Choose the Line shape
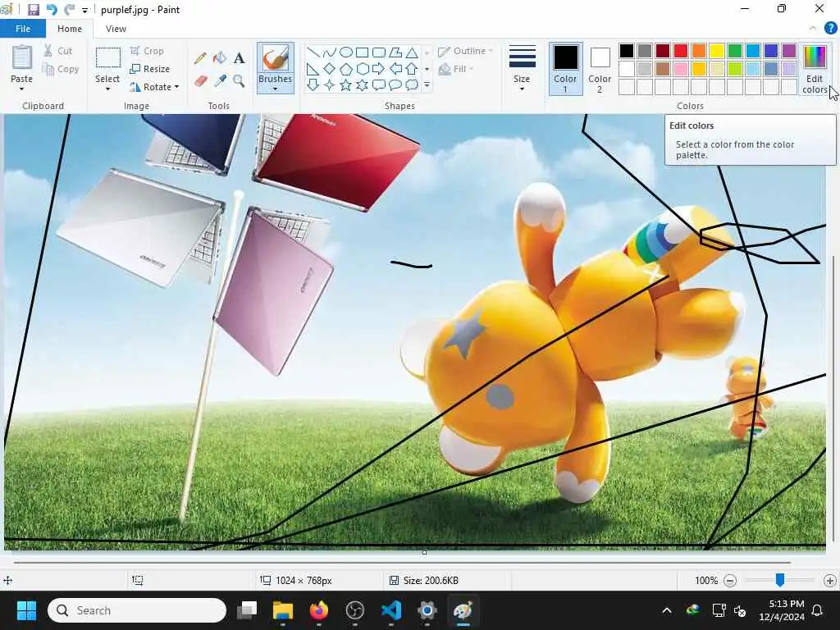The width and height of the screenshot is (840, 630). [x=313, y=52]
